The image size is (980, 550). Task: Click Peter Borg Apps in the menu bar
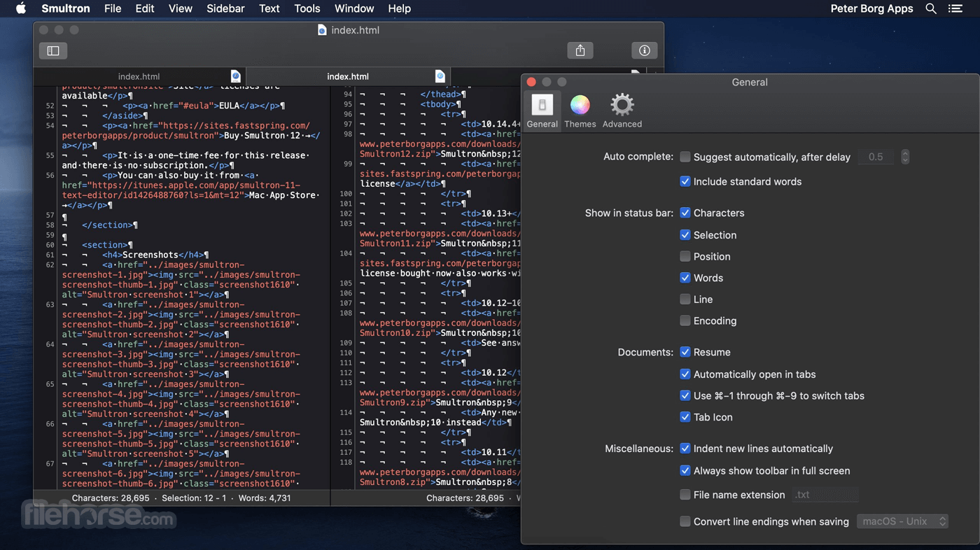871,8
